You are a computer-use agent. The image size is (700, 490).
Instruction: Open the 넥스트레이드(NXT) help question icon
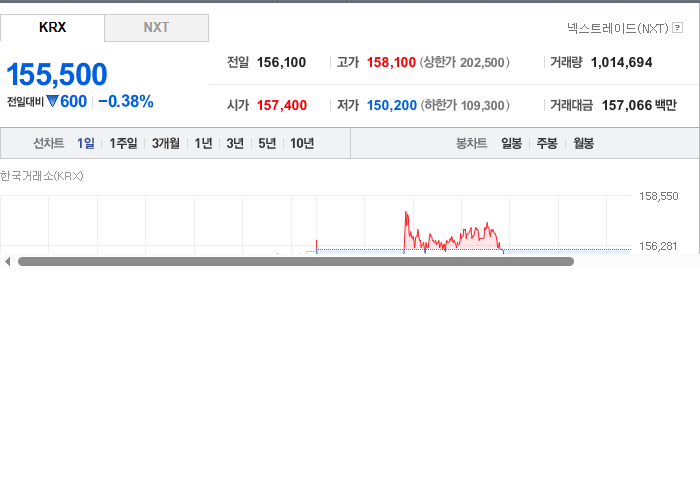[677, 28]
